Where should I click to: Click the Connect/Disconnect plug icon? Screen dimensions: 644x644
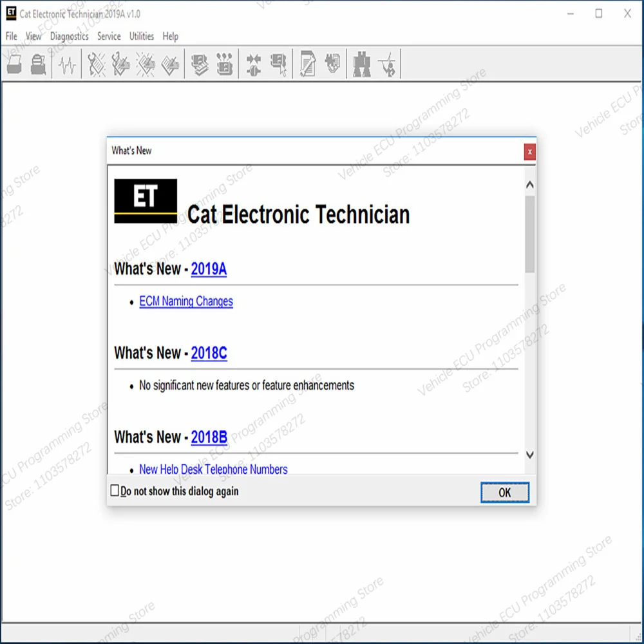pos(253,64)
